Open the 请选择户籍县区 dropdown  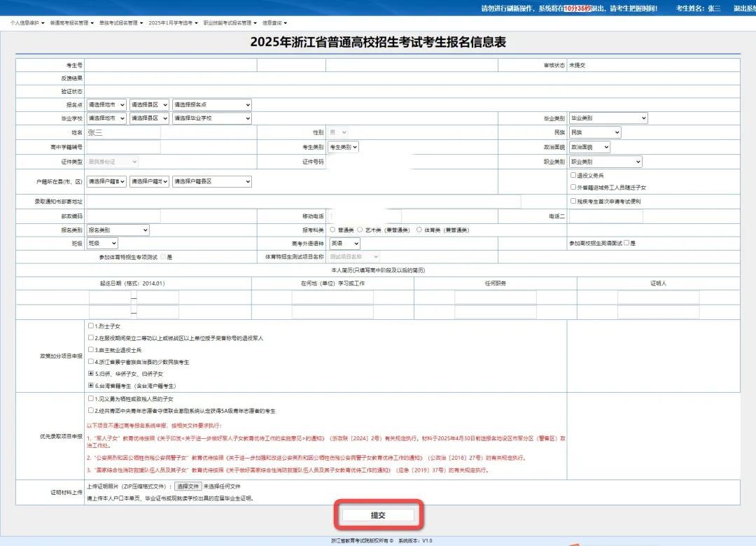[211, 181]
